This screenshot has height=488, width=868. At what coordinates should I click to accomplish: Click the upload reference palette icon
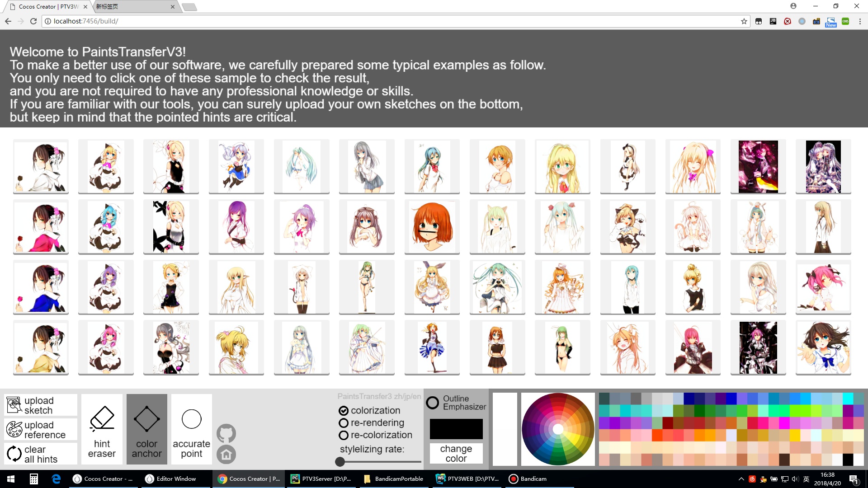[14, 430]
